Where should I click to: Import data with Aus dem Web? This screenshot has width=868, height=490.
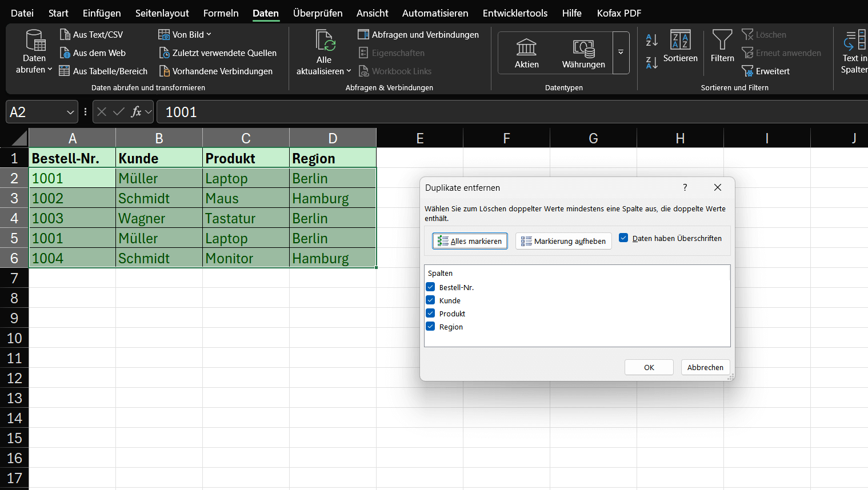(x=93, y=53)
